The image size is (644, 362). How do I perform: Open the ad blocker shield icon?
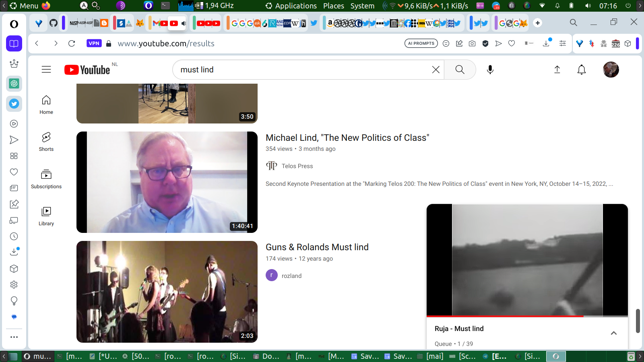pos(485,43)
